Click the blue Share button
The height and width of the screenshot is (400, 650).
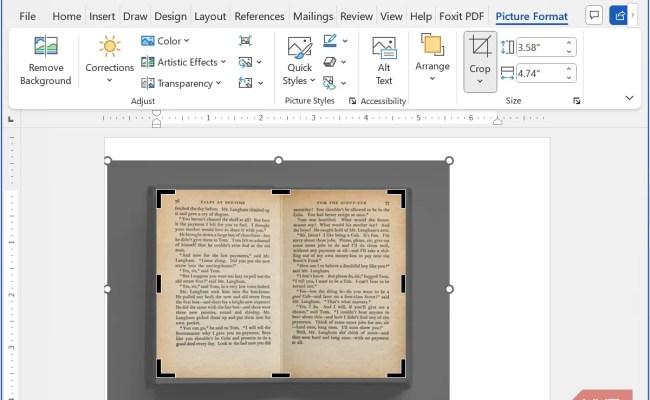click(618, 15)
